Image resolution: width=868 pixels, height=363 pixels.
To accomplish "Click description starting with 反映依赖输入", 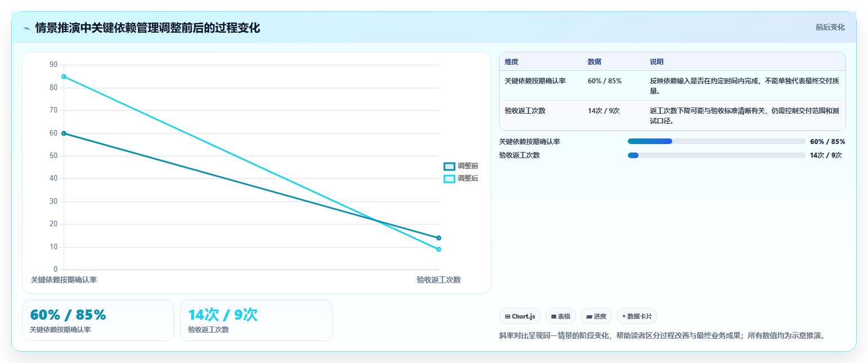I will pyautogui.click(x=745, y=86).
